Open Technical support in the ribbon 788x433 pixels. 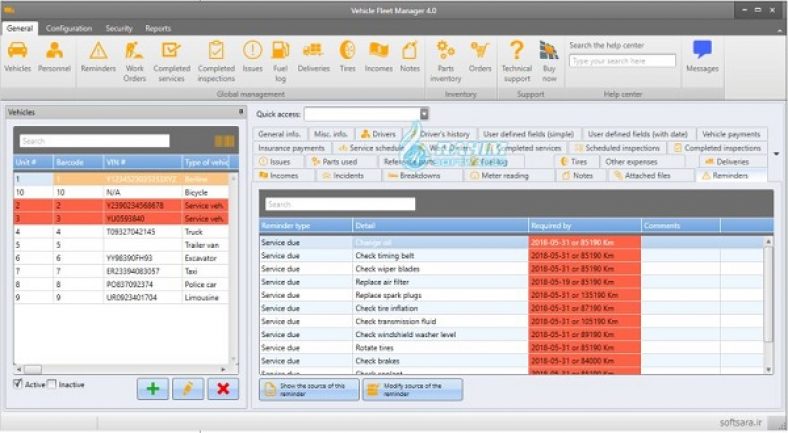tap(517, 62)
